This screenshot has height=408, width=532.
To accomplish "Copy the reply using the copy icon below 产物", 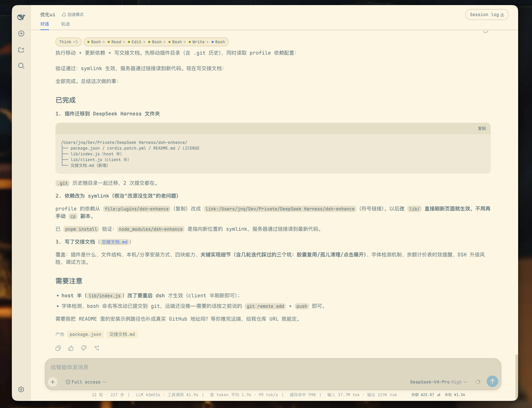I will coord(58,348).
